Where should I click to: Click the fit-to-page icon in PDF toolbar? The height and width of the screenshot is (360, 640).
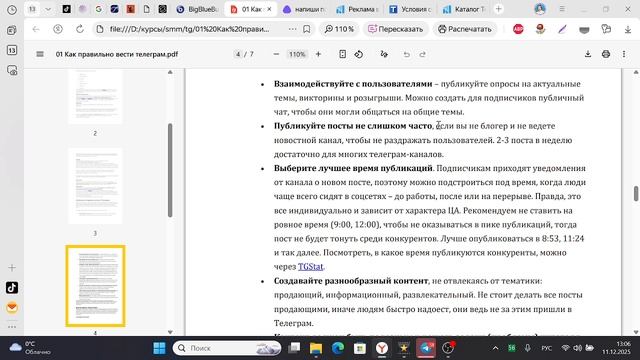point(342,54)
